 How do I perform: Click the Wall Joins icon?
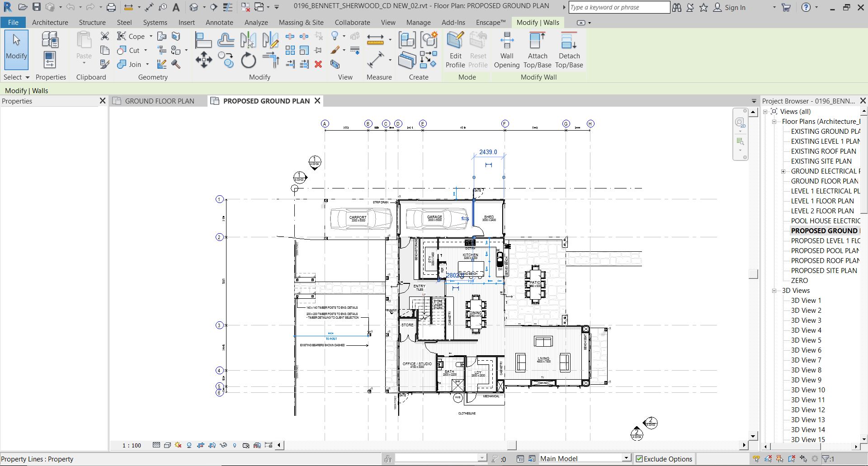pos(162,64)
